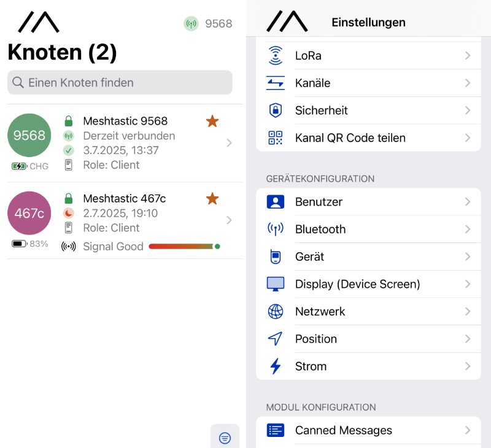Click the chevron on the Kanäle row
This screenshot has width=491, height=448.
[468, 83]
